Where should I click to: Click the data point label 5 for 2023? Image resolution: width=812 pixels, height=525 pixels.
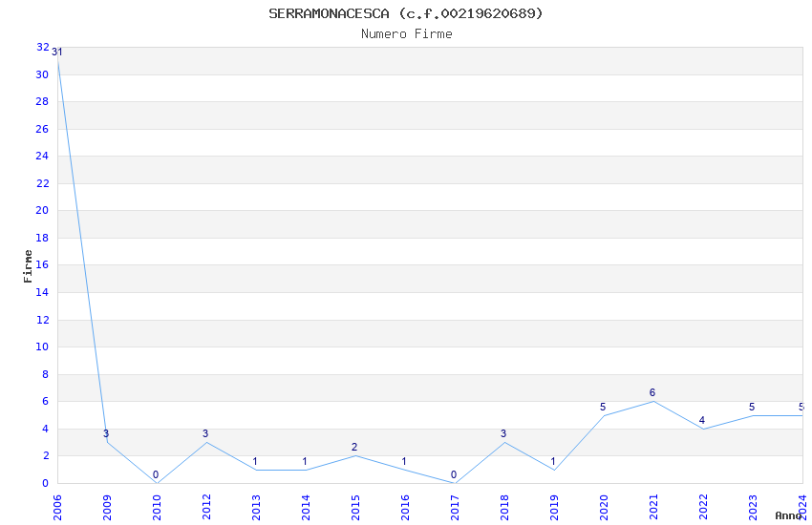pos(753,407)
